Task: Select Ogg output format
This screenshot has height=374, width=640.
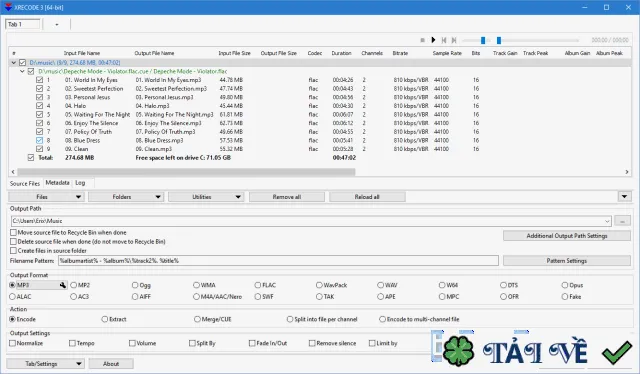Action: pos(135,285)
